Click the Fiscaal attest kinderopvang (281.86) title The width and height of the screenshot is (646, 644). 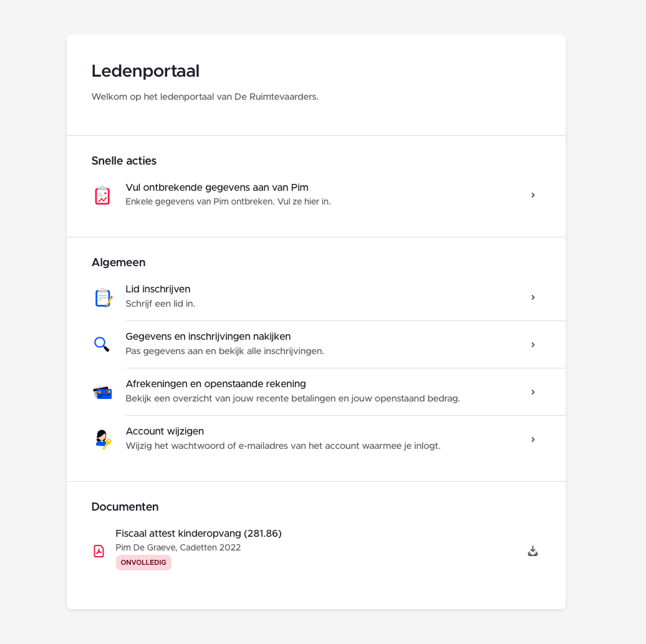[198, 533]
